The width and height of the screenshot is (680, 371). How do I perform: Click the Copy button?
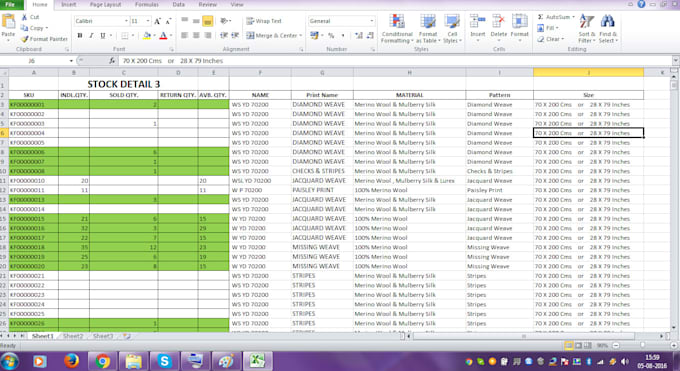point(34,28)
